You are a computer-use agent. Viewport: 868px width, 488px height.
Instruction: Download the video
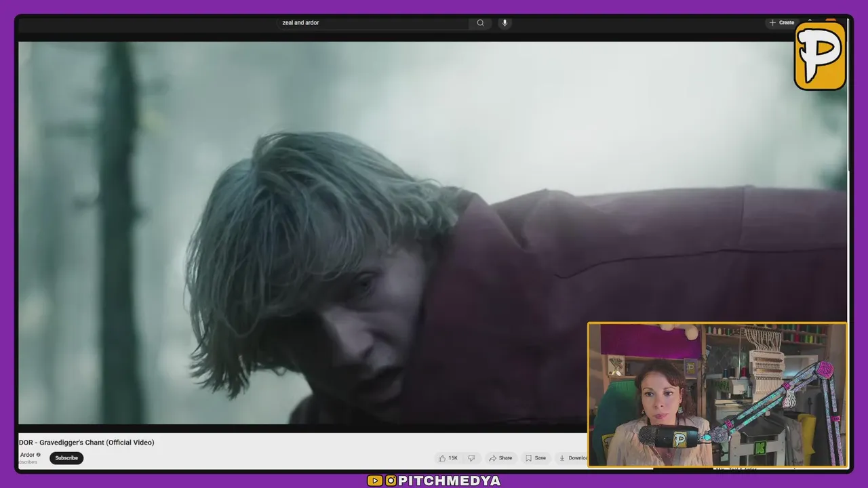pos(572,458)
